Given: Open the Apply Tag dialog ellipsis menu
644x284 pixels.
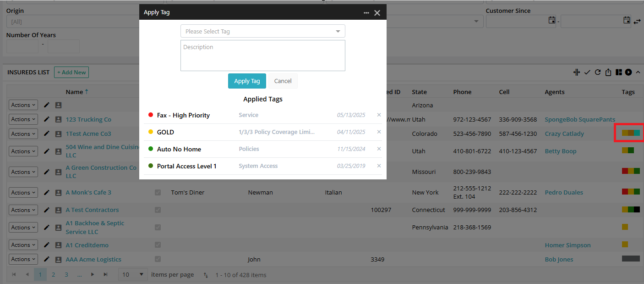Looking at the screenshot, I should point(366,13).
